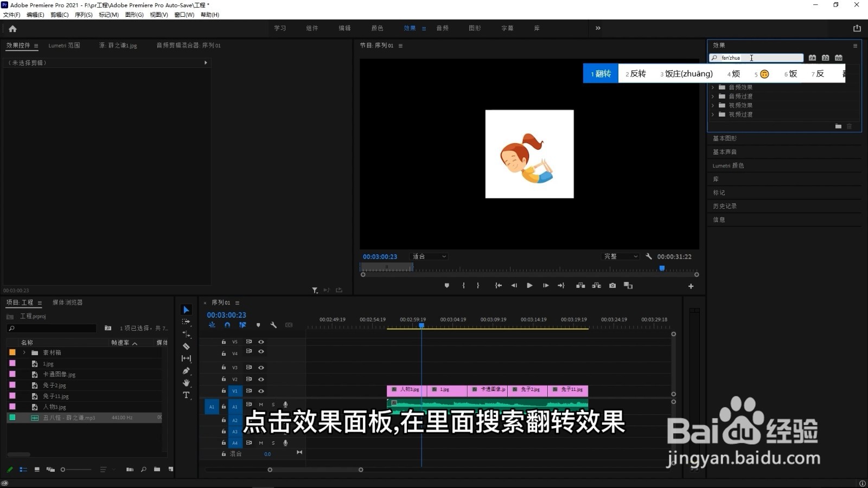Open the Lumetri 范围 tab
The height and width of the screenshot is (488, 868).
tap(64, 46)
